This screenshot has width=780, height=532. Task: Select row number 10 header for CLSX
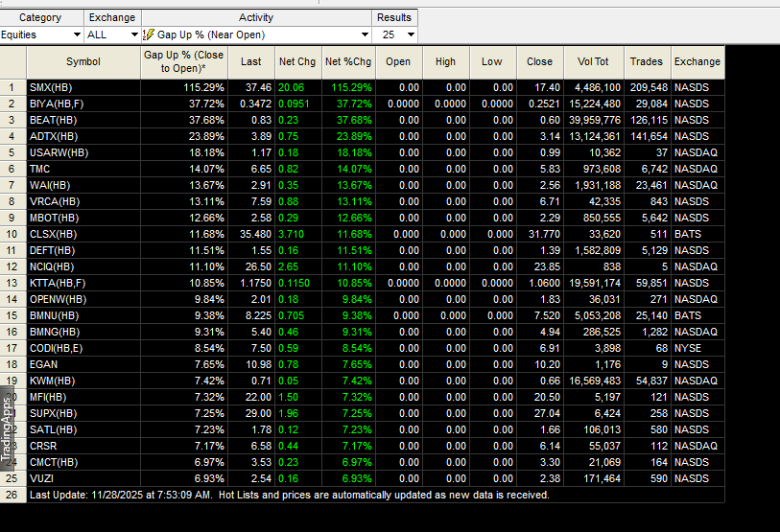point(12,234)
